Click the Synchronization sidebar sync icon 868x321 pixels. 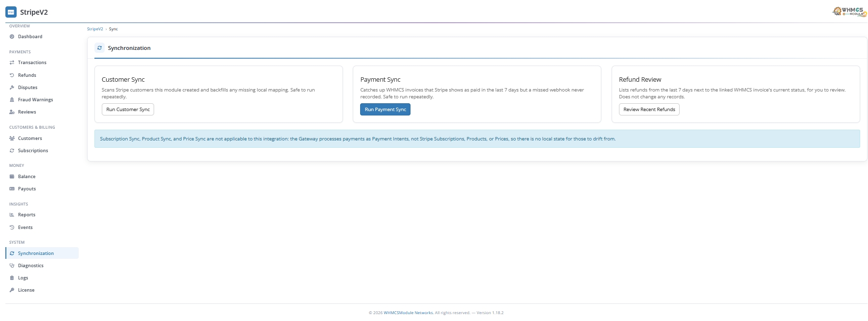(x=12, y=253)
